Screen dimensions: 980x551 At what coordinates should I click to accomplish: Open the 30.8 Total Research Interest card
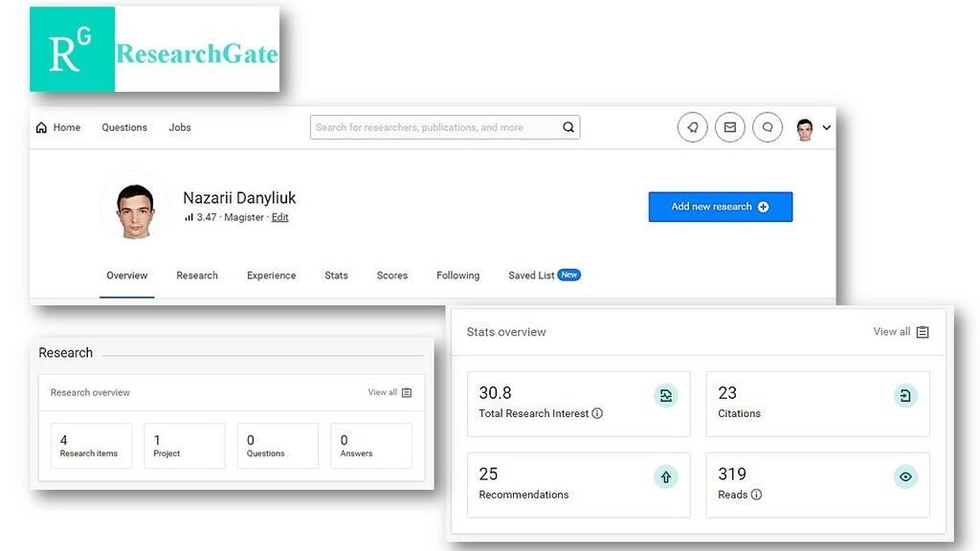click(579, 405)
